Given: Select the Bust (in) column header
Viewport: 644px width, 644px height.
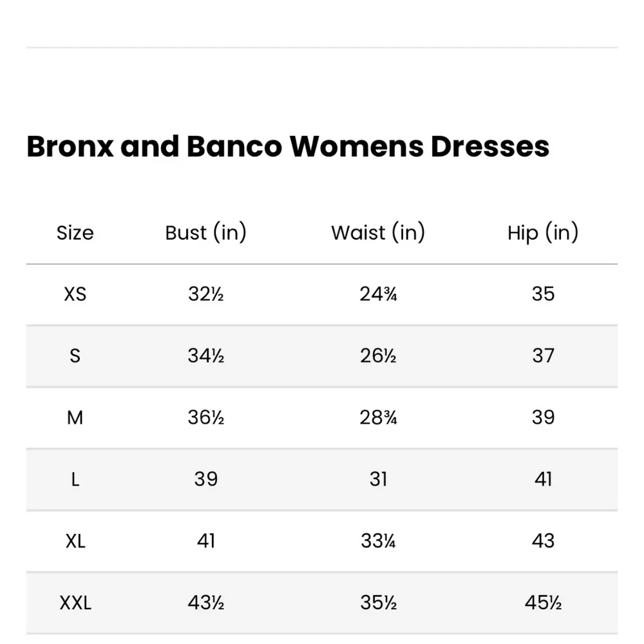Looking at the screenshot, I should click(206, 232).
